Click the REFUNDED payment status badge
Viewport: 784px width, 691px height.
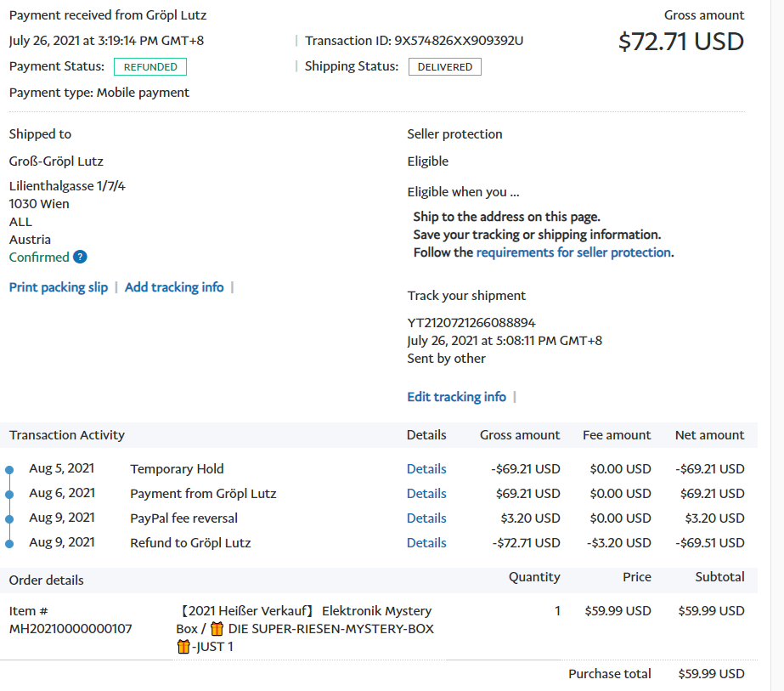click(150, 67)
